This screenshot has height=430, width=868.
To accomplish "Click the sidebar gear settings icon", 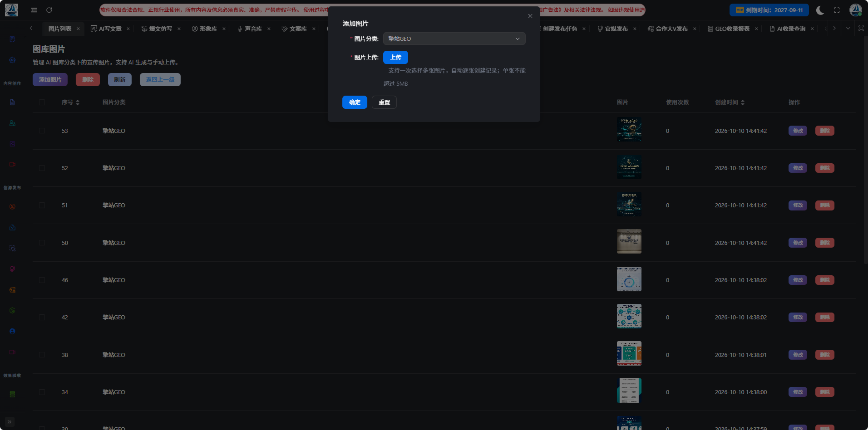I will [x=13, y=60].
